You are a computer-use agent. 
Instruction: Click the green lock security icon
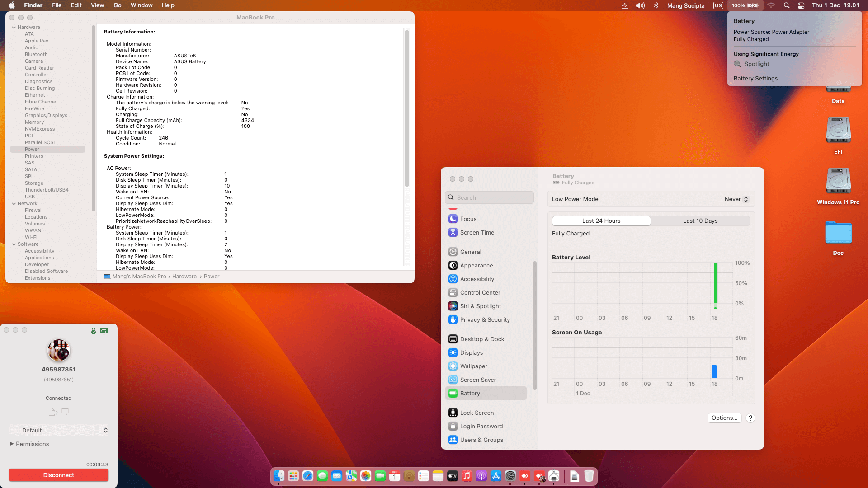pos(94,331)
